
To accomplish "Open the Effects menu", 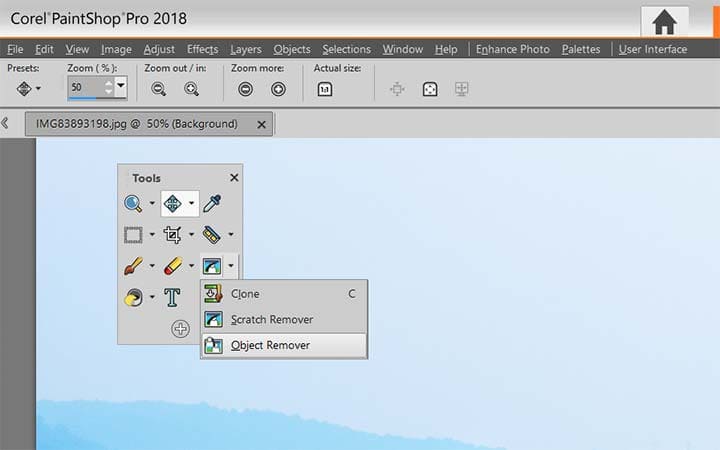I will pos(202,49).
